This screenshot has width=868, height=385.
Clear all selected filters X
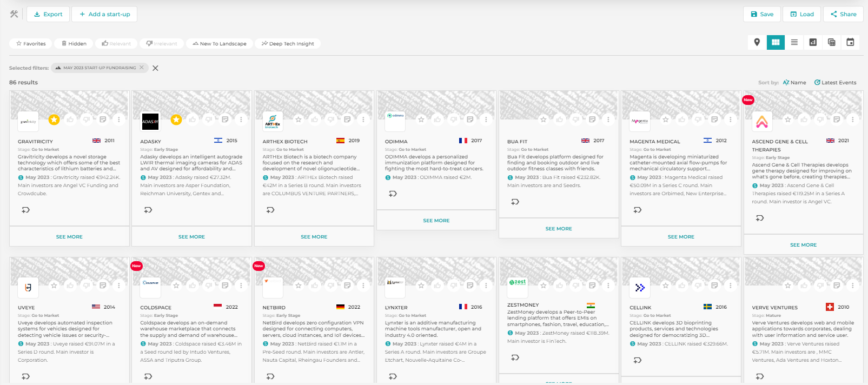[155, 68]
